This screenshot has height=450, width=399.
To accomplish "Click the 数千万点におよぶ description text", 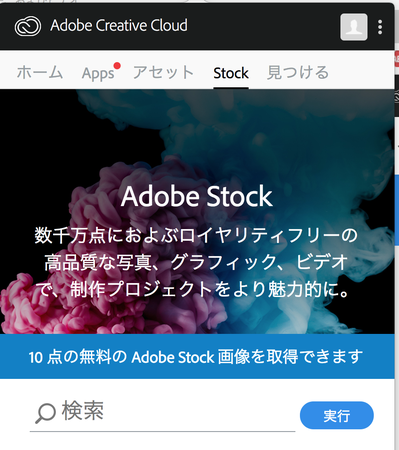I will (196, 235).
